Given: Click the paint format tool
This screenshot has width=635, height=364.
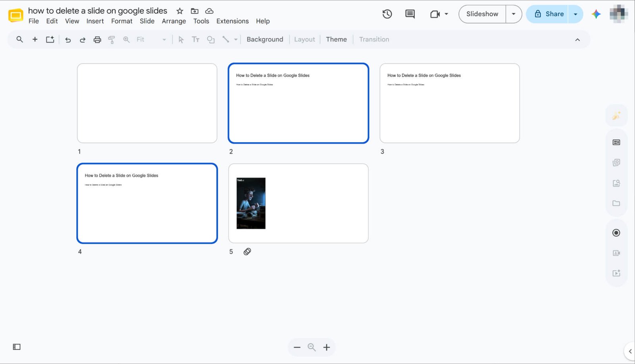Looking at the screenshot, I should coord(112,39).
